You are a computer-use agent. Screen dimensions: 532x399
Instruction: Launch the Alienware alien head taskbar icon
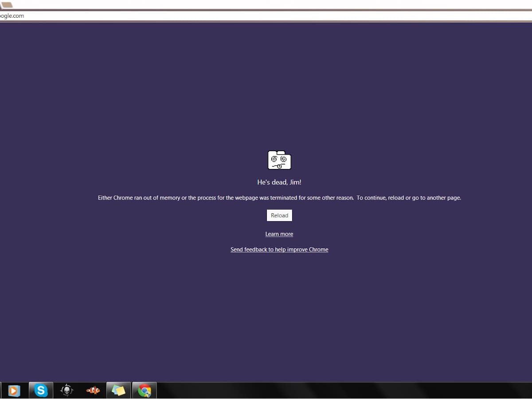(x=67, y=390)
